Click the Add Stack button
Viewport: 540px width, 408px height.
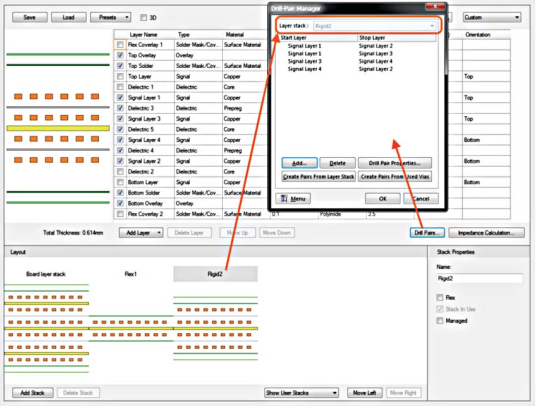coord(33,393)
